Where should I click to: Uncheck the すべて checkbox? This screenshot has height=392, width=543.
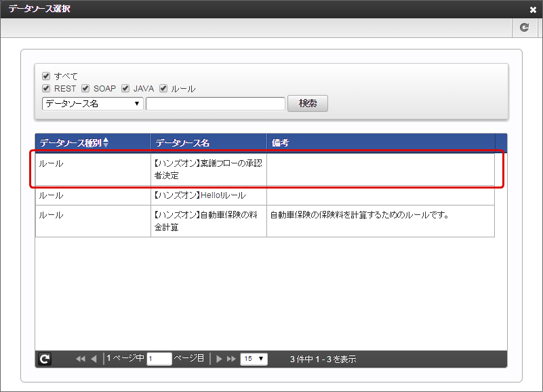click(46, 76)
